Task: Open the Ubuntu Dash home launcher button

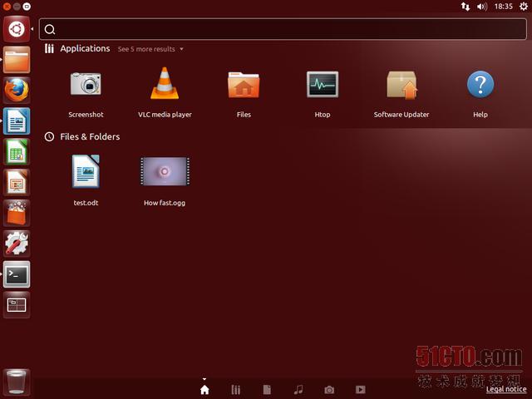Action: pos(17,29)
